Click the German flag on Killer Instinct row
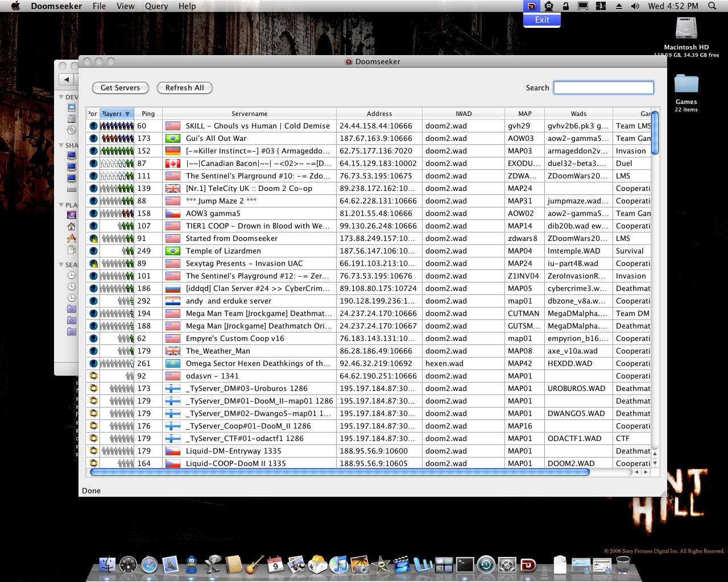 (172, 151)
